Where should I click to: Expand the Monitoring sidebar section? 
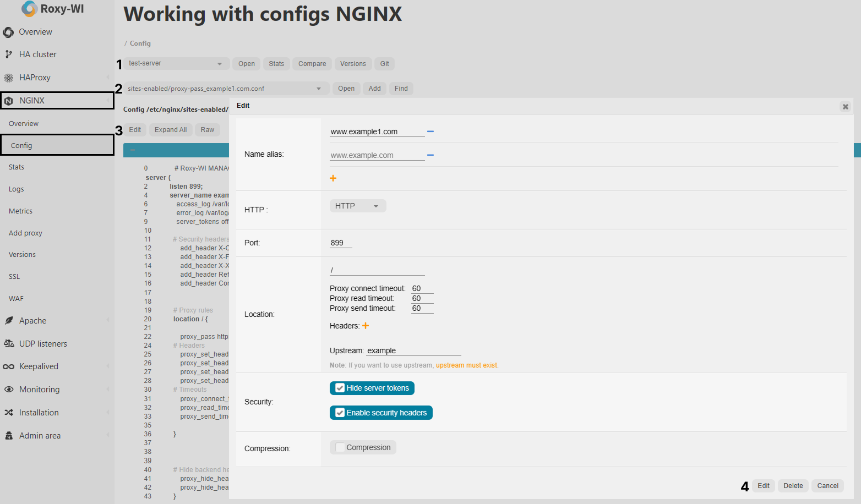tap(108, 390)
